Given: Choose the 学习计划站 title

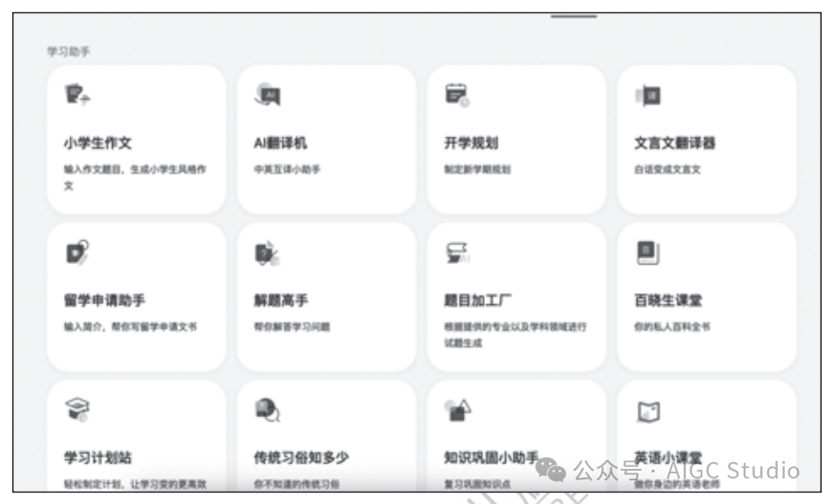Looking at the screenshot, I should pos(97,458).
